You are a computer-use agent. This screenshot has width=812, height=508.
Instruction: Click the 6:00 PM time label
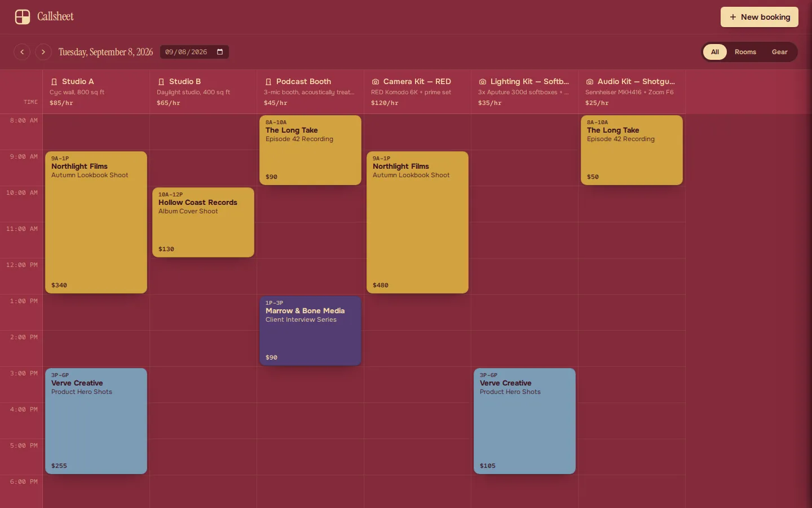tap(24, 482)
